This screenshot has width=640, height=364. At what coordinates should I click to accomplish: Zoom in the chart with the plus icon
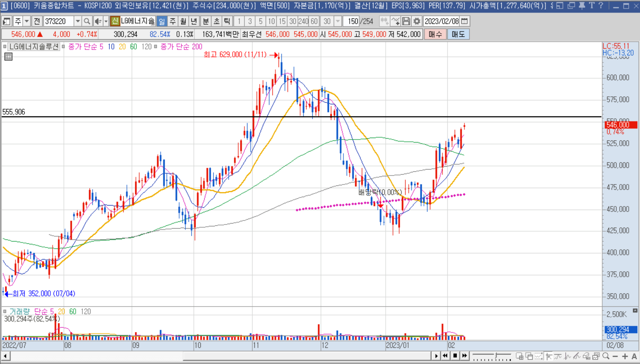tap(626, 356)
